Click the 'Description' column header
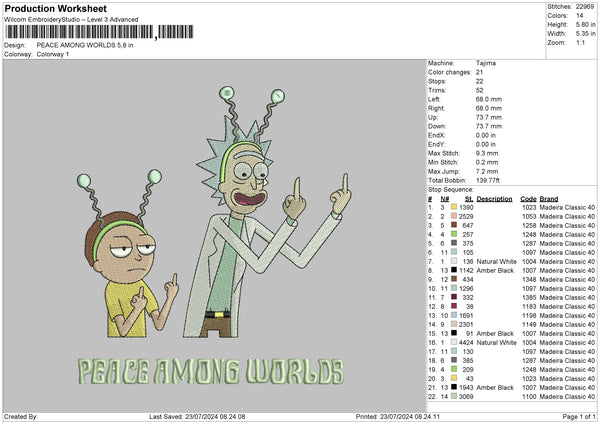 (494, 199)
